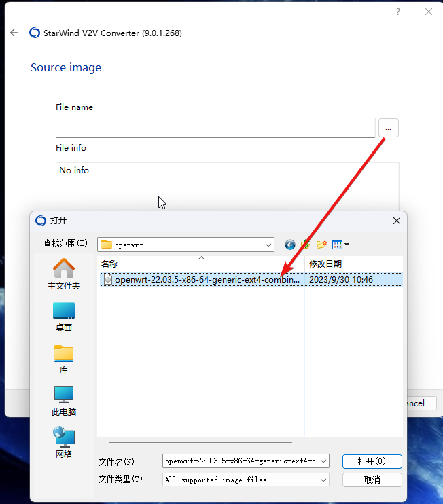The height and width of the screenshot is (504, 443).
Task: Go back with the wizard back arrow
Action: point(14,33)
